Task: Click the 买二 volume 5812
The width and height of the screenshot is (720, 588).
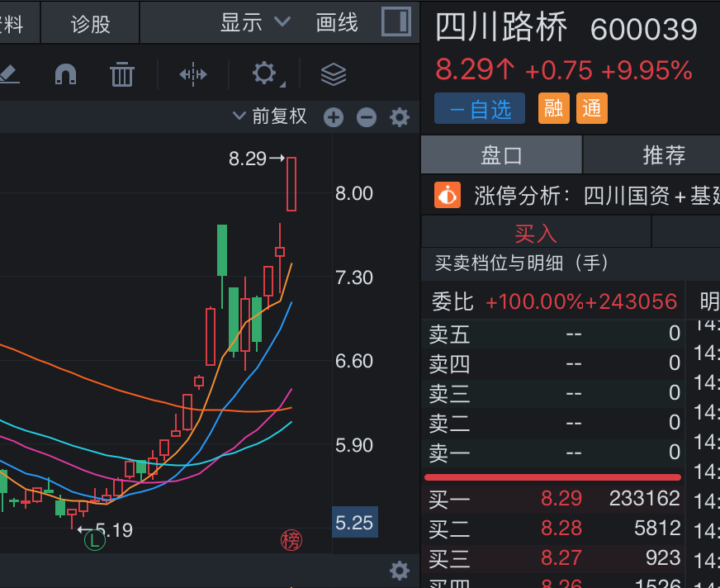Action: coord(657,529)
